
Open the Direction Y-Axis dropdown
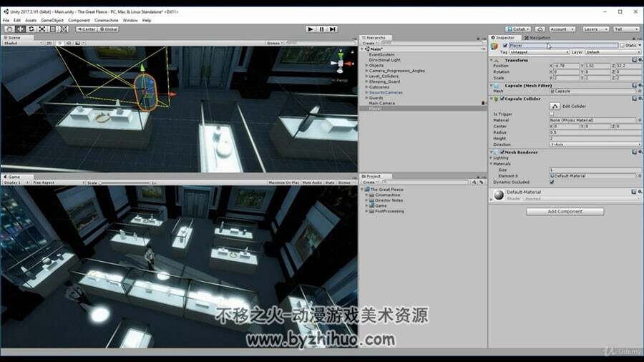click(x=595, y=145)
